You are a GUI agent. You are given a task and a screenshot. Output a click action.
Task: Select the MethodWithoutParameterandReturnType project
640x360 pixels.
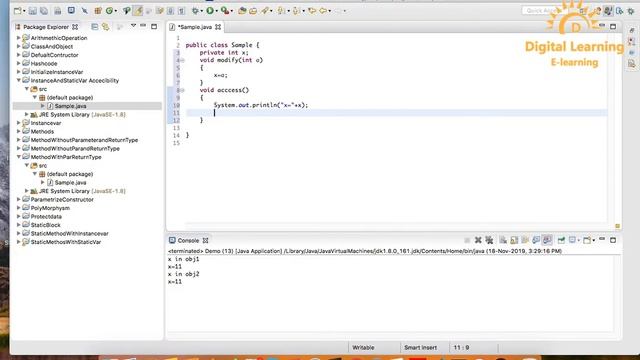(84, 140)
